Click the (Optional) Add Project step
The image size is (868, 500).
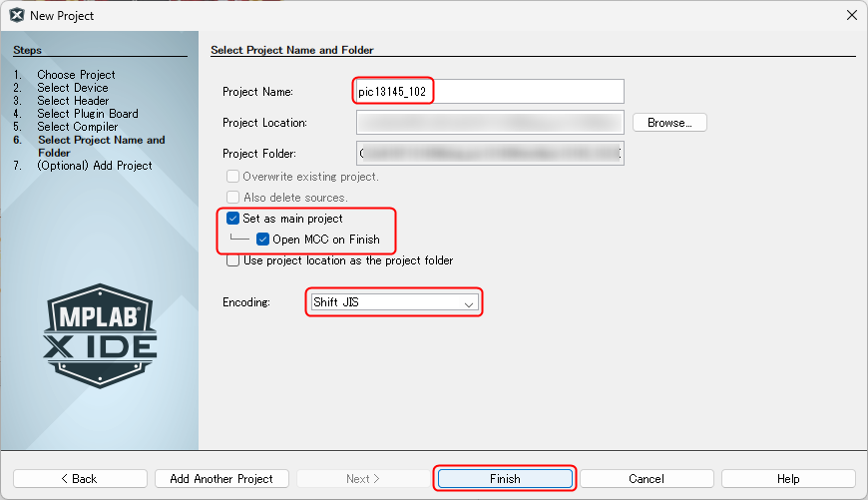coord(94,166)
